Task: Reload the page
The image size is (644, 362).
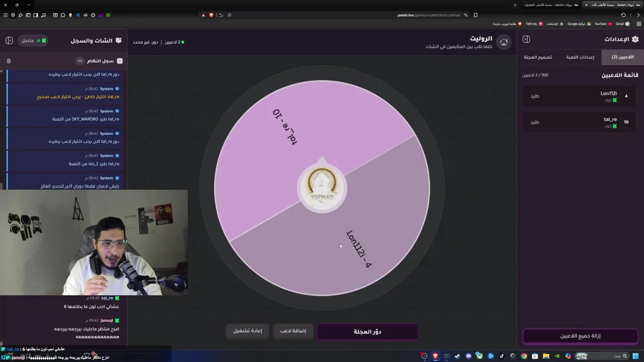Action: click(623, 15)
